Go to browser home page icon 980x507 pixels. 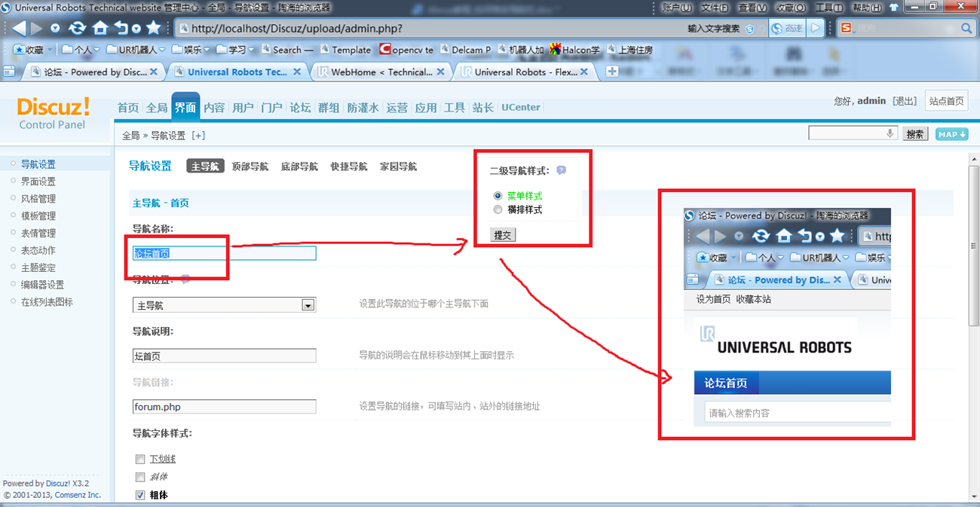click(x=100, y=29)
